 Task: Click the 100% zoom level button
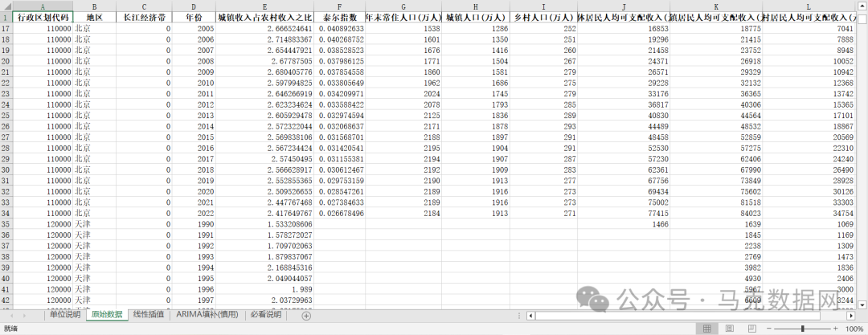click(854, 329)
